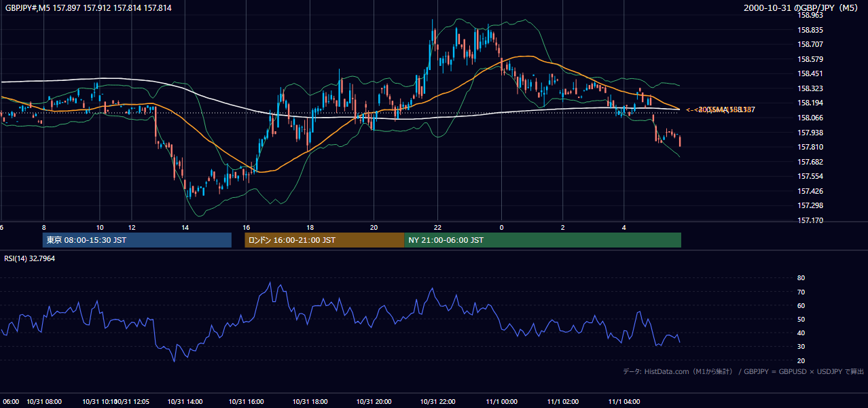Viewport: 868px width, 408px height.
Task: Click the NY 21:00-06:00 JST session bar
Action: point(543,240)
